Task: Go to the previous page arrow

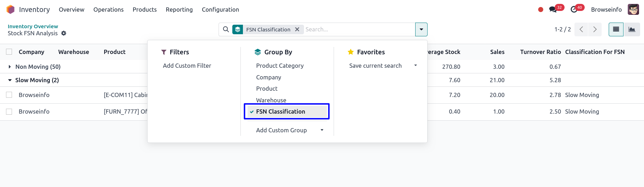Action: pyautogui.click(x=581, y=30)
